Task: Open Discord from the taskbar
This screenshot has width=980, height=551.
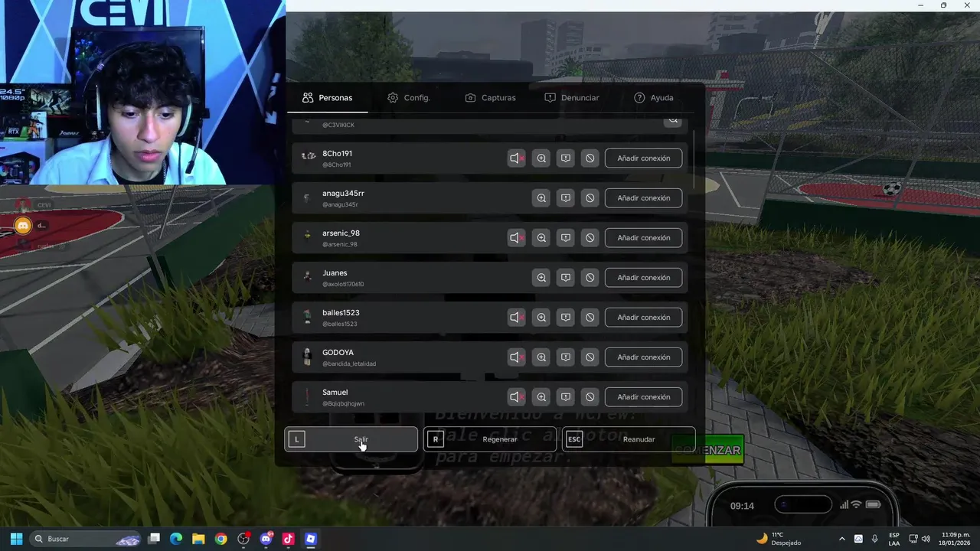Action: click(x=266, y=539)
